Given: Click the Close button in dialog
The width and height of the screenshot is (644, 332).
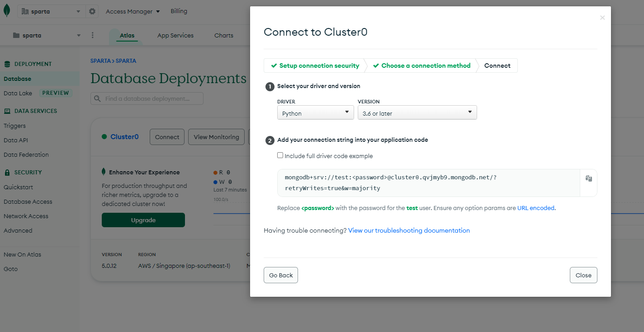Looking at the screenshot, I should click(583, 275).
